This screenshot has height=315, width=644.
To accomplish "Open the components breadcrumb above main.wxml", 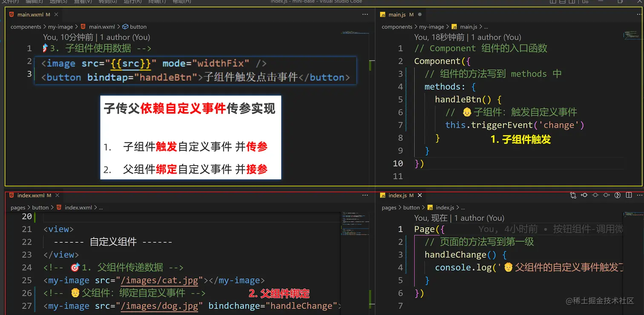I will (26, 27).
